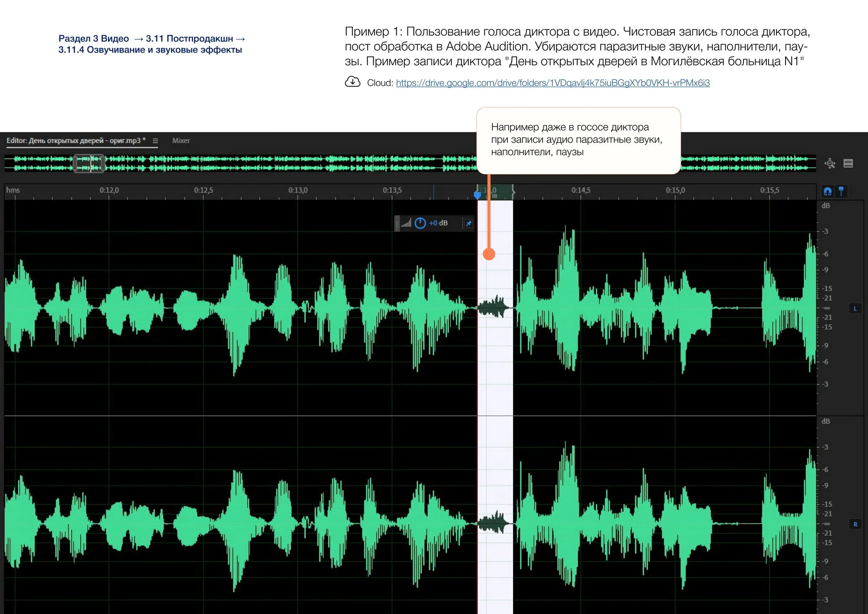Click the overview navigator viewport box
Viewport: 868px width, 614px height.
[x=89, y=164]
